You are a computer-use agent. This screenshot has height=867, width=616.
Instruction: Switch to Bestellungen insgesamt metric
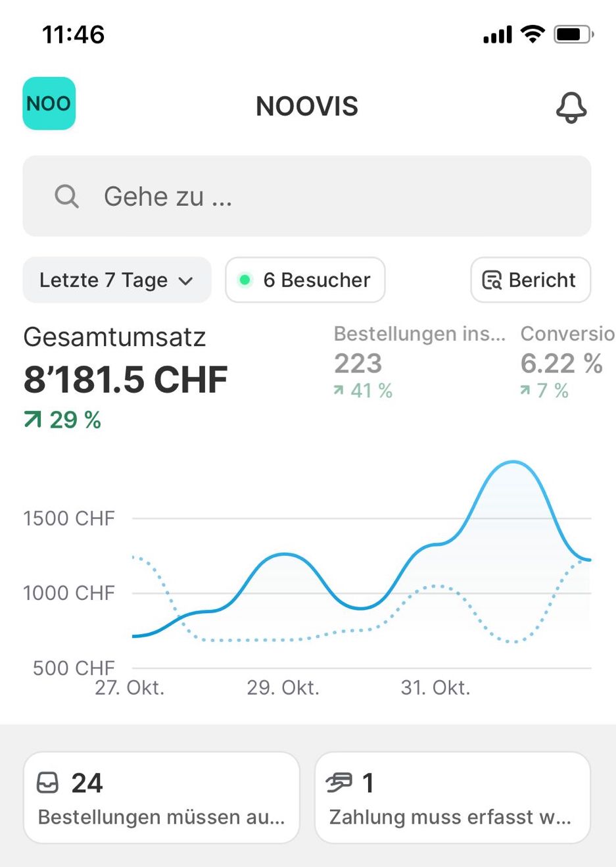point(419,362)
